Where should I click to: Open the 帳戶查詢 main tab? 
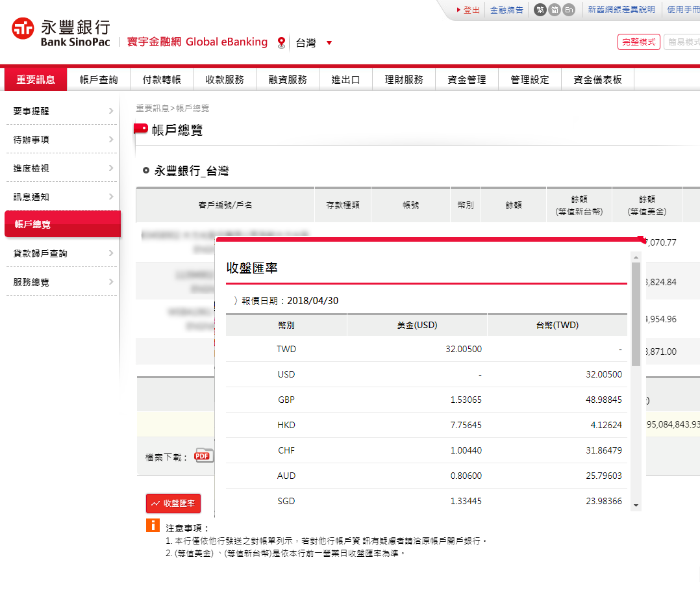coord(99,79)
